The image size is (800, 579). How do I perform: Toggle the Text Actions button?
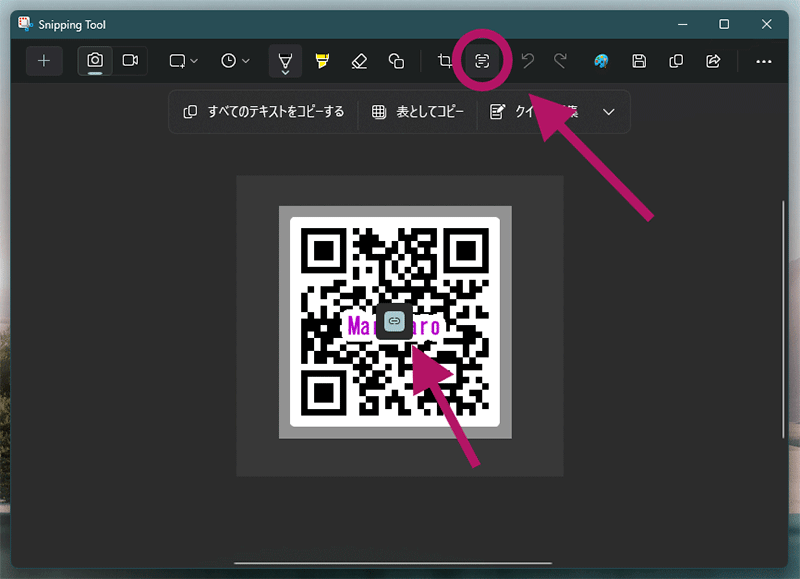pyautogui.click(x=482, y=61)
